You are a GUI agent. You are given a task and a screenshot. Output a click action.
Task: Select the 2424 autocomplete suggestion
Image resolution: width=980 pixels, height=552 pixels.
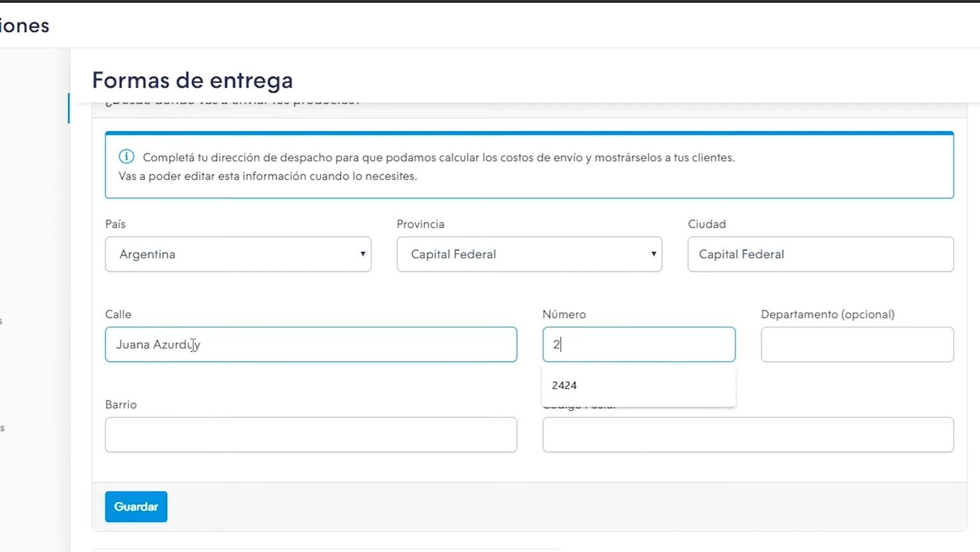pyautogui.click(x=564, y=385)
